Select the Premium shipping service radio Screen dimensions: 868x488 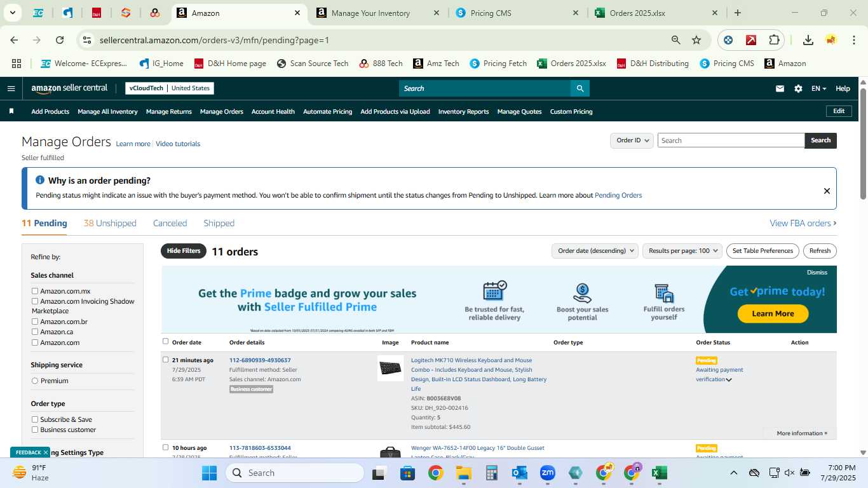[x=35, y=381]
